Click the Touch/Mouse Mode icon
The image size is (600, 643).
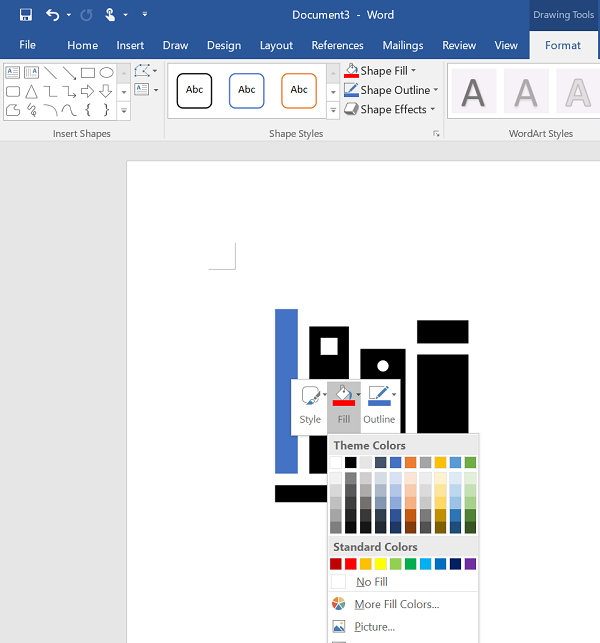click(x=111, y=15)
